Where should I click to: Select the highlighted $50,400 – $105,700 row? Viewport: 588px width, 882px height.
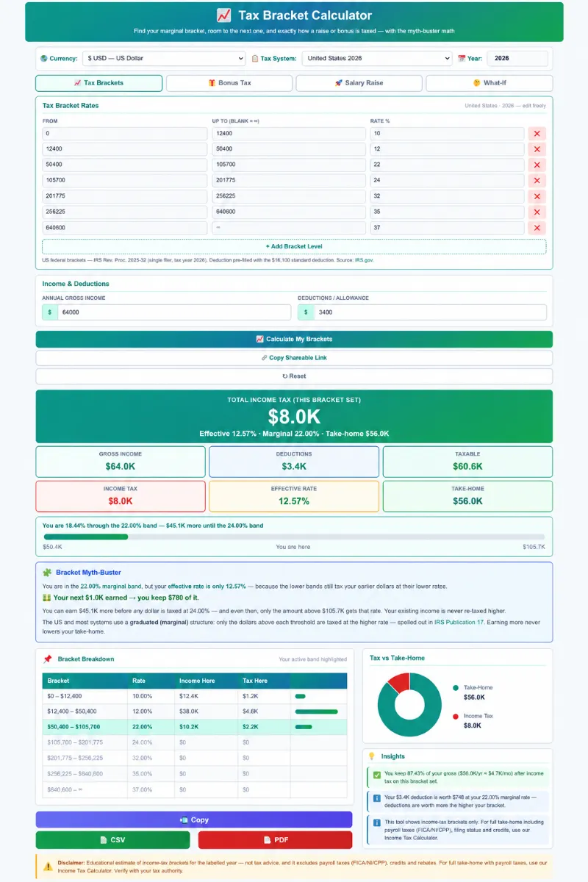[x=194, y=727]
